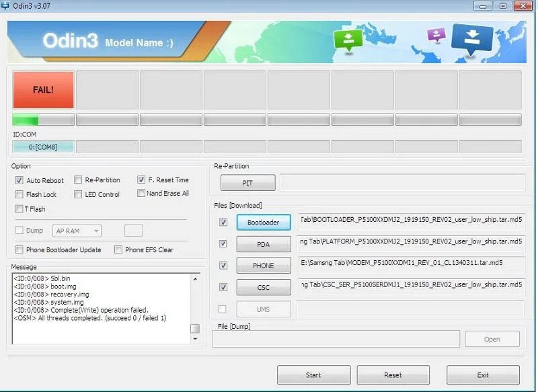Check the Nand Erase All option
The image size is (538, 392).
[x=141, y=193]
